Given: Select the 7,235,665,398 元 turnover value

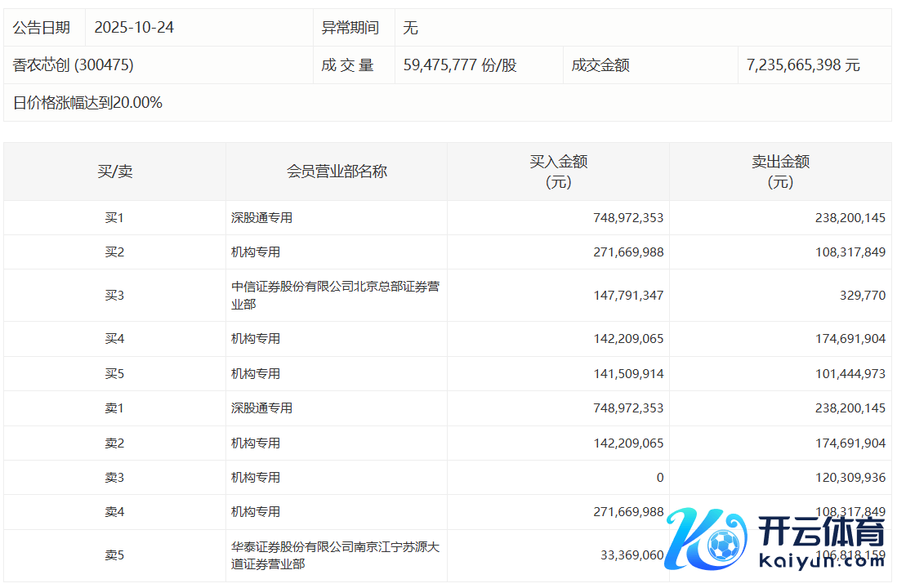Looking at the screenshot, I should [x=803, y=65].
